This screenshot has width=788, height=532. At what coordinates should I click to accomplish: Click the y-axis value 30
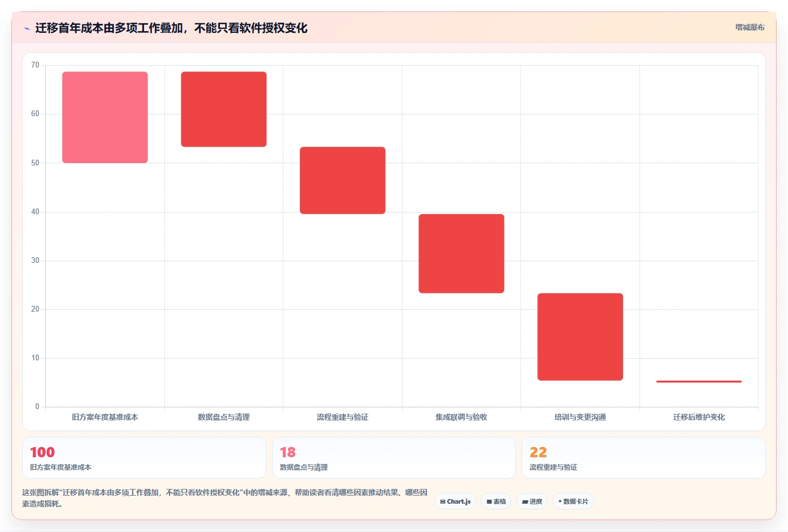pyautogui.click(x=35, y=261)
